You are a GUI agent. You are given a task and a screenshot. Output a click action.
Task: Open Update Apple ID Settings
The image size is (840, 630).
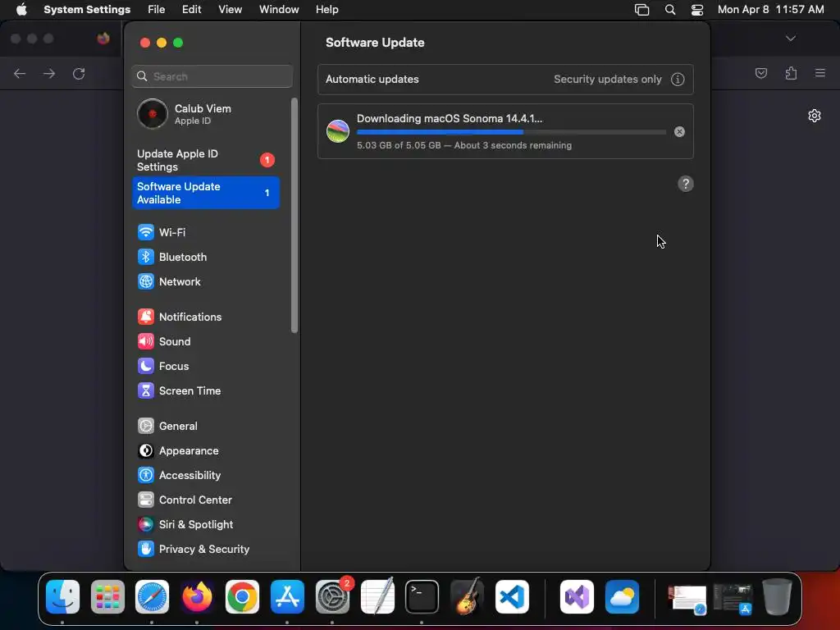[x=206, y=160]
